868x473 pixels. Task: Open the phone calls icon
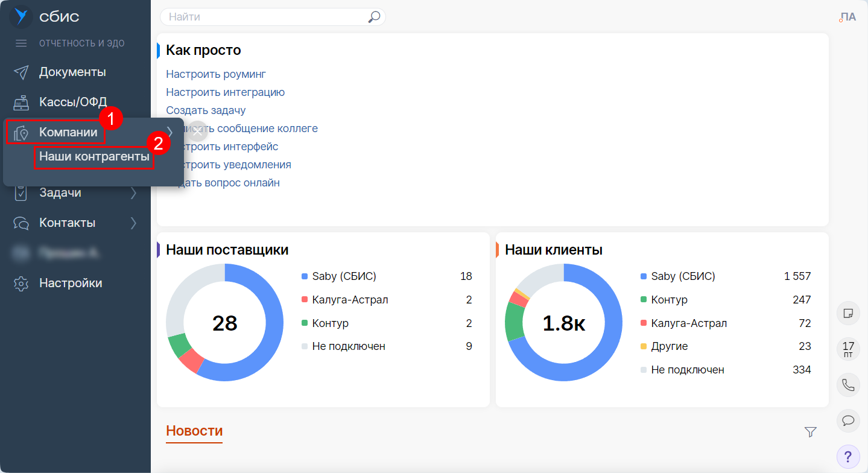pyautogui.click(x=849, y=384)
